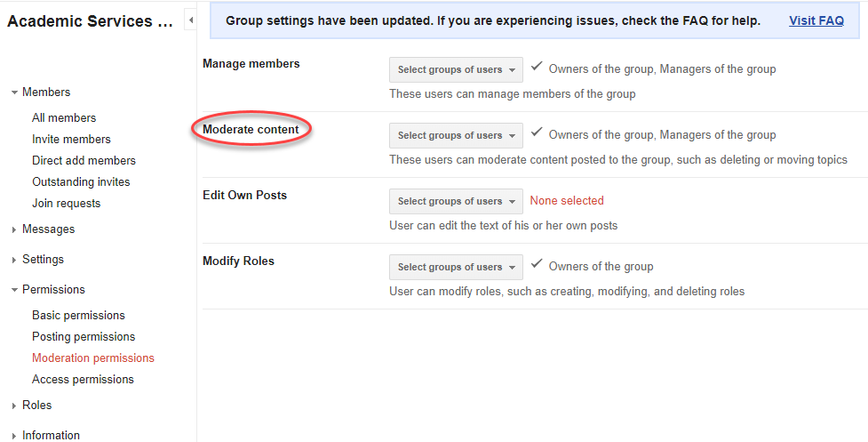Screen dimensions: 868x442
Task: Open Moderate content user groups dropdown
Action: (x=456, y=135)
